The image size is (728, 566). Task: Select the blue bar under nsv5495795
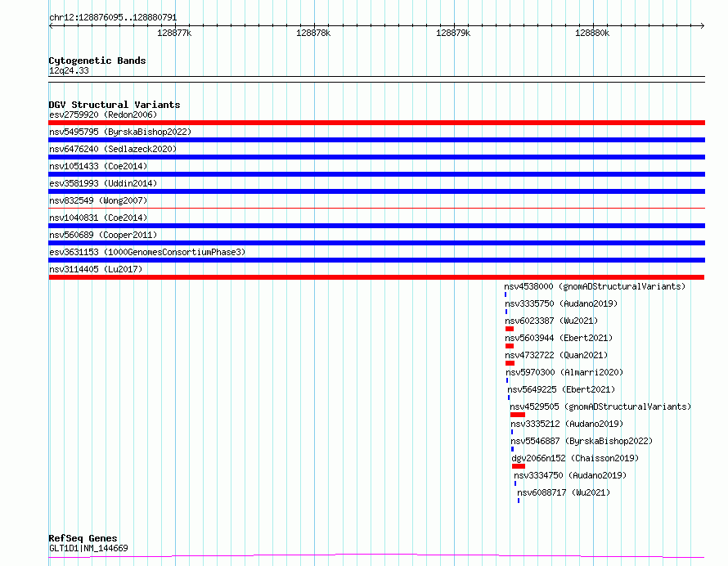(x=376, y=140)
